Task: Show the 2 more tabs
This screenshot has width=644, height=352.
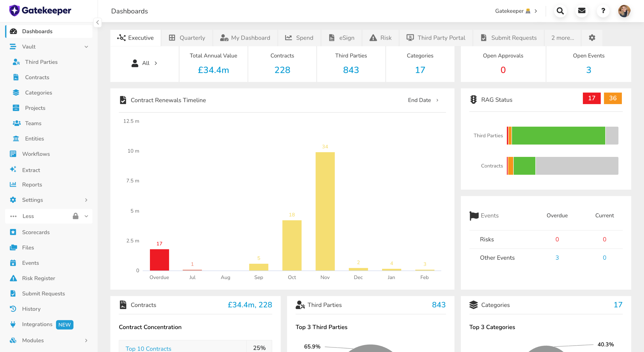Action: 562,38
